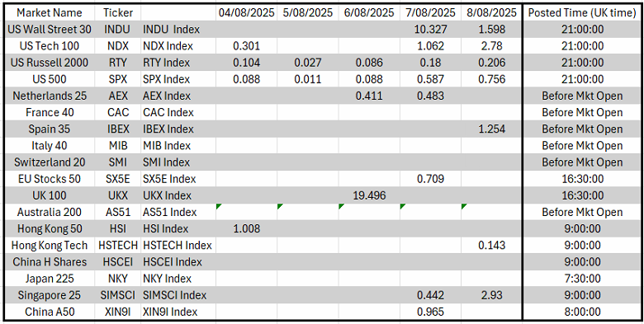
Task: Select the Australia 200 market name
Action: [50, 212]
